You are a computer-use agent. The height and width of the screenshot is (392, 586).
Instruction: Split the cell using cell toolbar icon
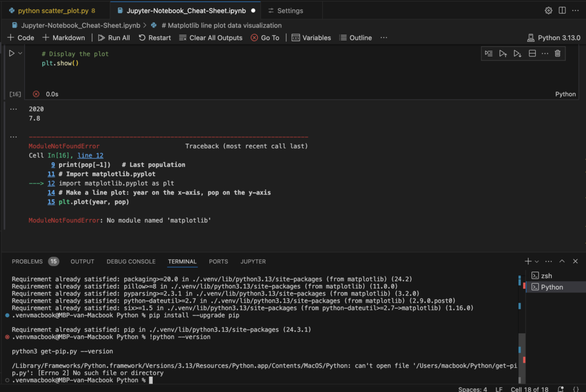532,53
